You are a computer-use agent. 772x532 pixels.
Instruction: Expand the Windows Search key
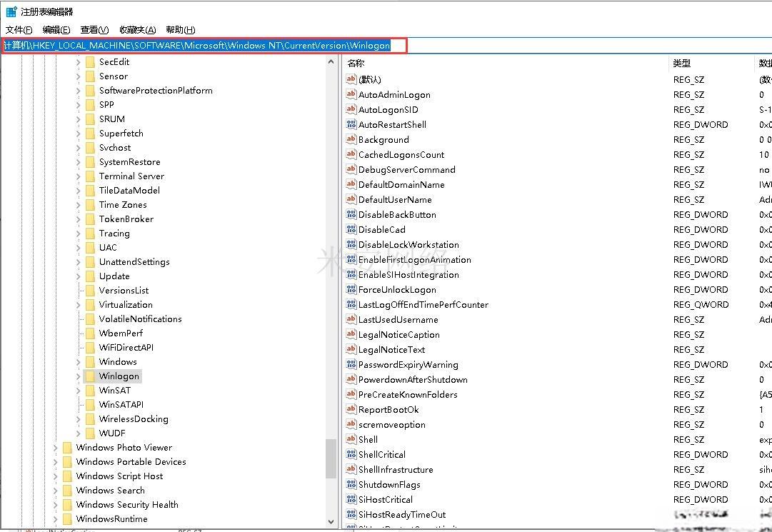point(55,490)
